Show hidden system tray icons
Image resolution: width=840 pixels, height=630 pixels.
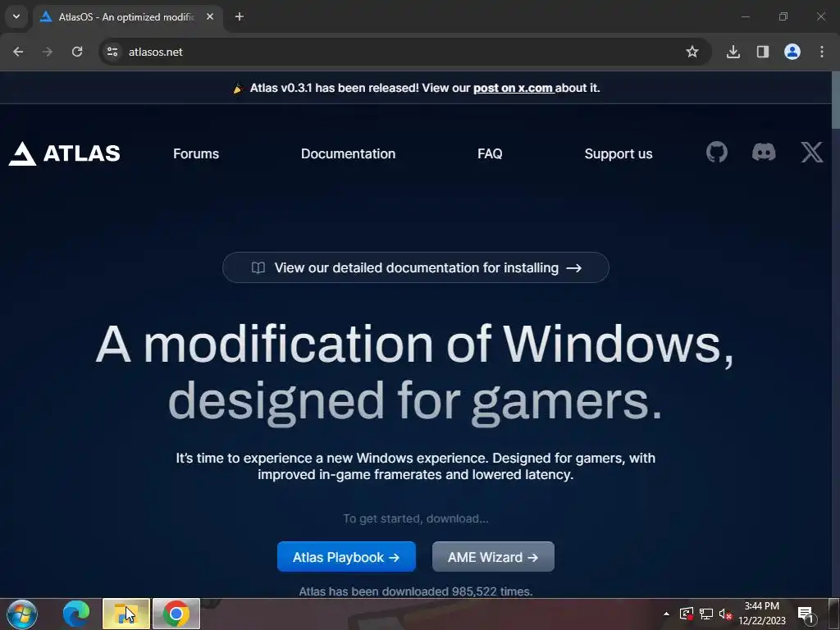[x=666, y=614]
